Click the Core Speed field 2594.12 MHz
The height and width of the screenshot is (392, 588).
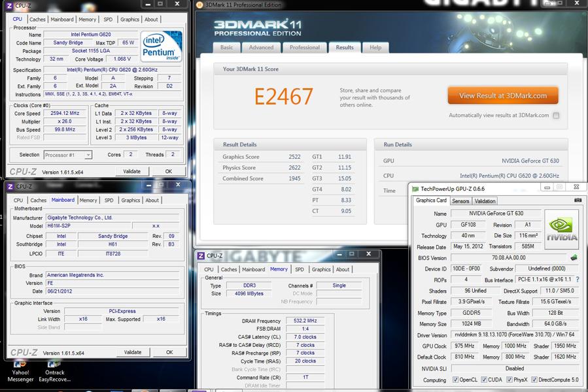(x=65, y=113)
